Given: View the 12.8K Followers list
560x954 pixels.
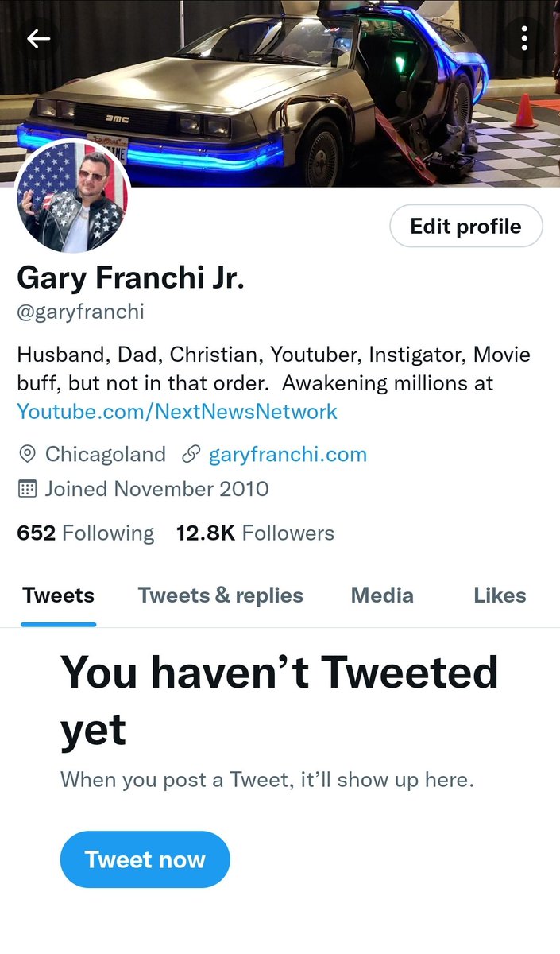Looking at the screenshot, I should [x=255, y=533].
